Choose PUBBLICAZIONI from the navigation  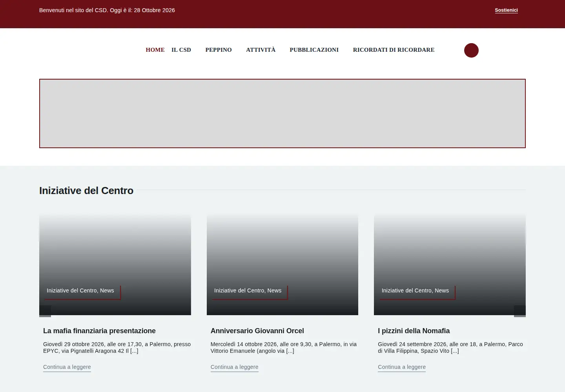pyautogui.click(x=314, y=50)
